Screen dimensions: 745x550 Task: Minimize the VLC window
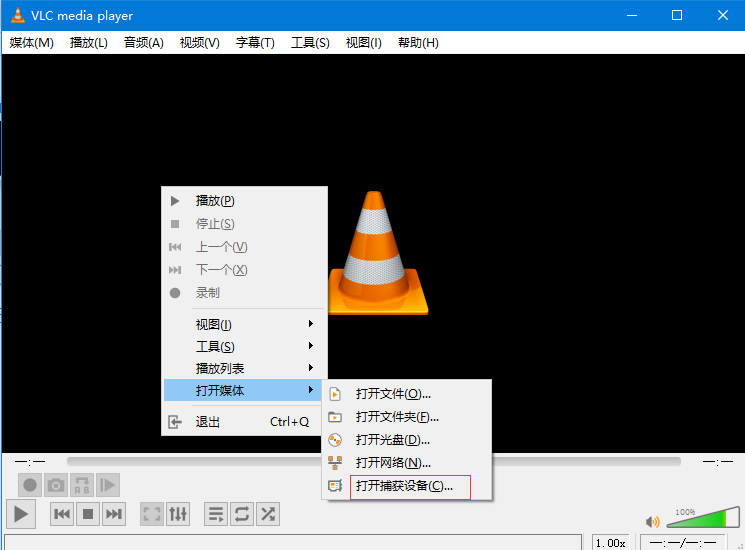click(632, 15)
